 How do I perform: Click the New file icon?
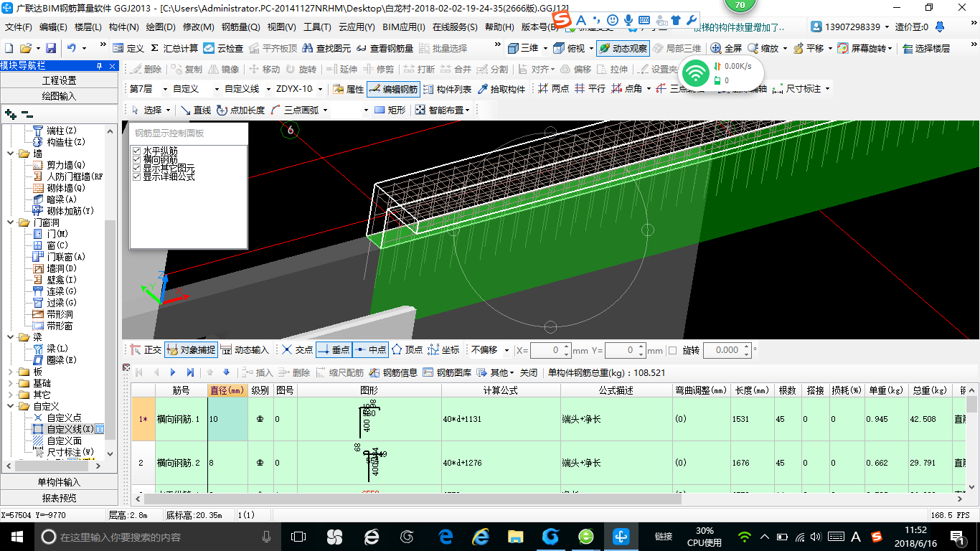(9, 48)
